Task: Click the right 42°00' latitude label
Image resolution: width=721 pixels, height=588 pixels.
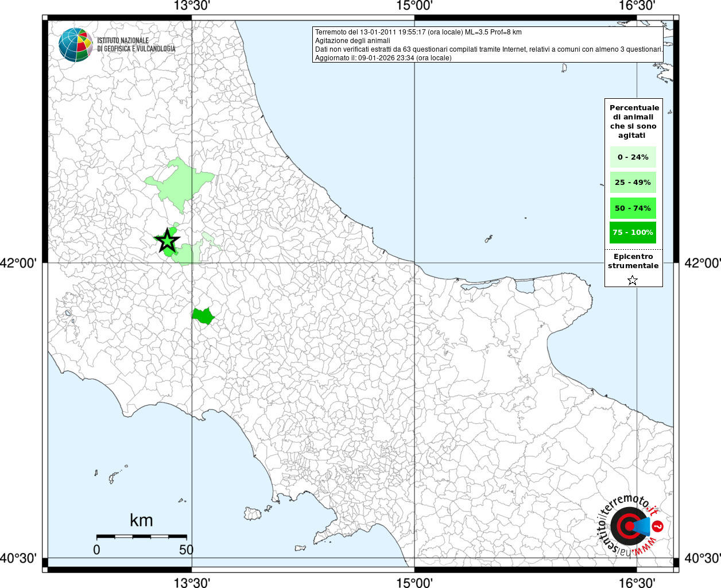Action: pos(703,263)
